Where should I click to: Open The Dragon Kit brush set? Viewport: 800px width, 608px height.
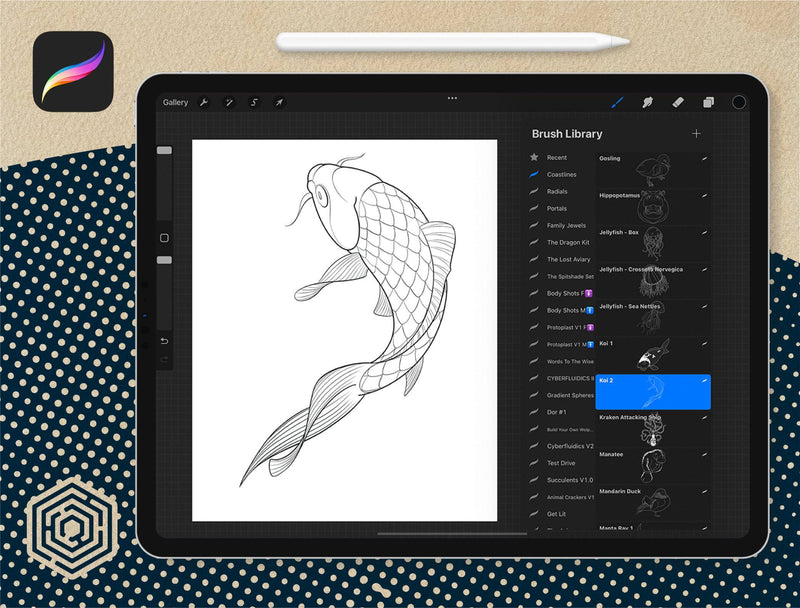pyautogui.click(x=568, y=242)
